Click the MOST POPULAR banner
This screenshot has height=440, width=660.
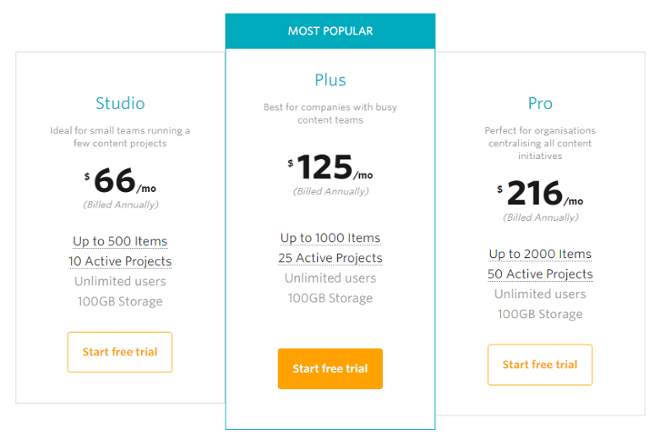point(330,31)
